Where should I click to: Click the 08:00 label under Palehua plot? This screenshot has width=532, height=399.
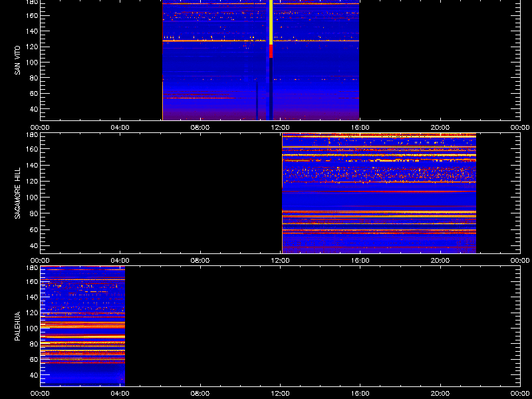pos(200,394)
